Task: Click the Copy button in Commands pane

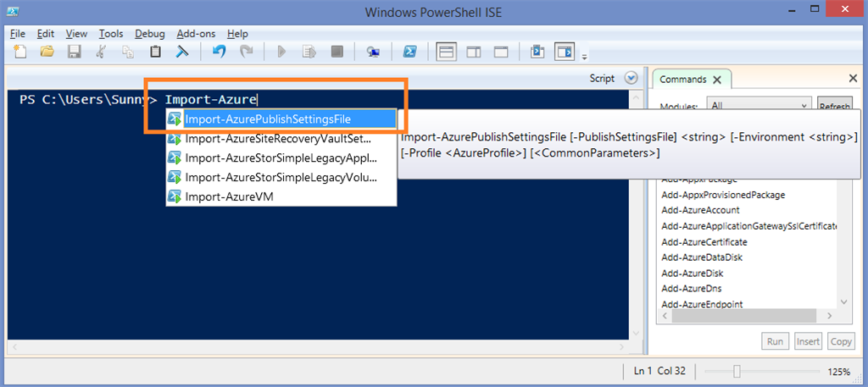Action: click(x=841, y=341)
